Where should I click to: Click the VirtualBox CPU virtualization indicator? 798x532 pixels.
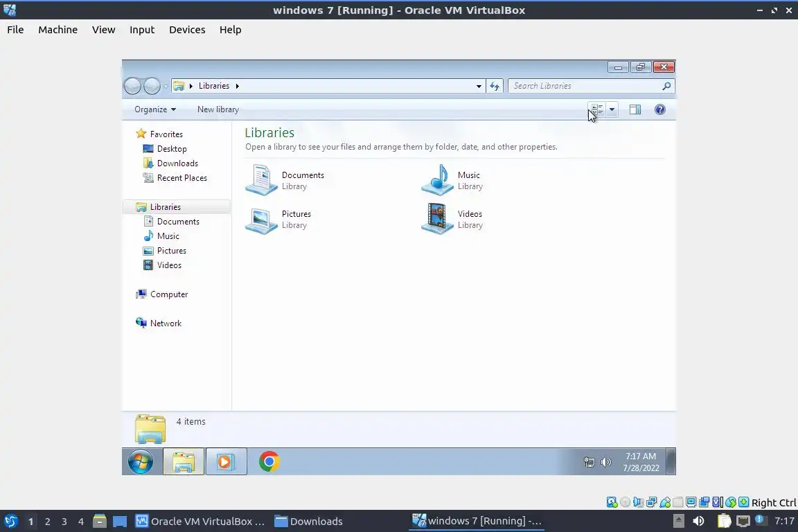tap(718, 502)
